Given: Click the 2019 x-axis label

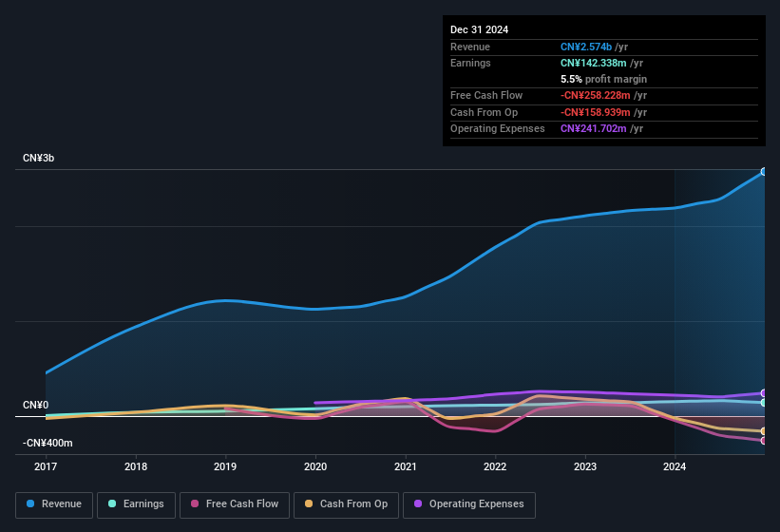Looking at the screenshot, I should coord(225,466).
